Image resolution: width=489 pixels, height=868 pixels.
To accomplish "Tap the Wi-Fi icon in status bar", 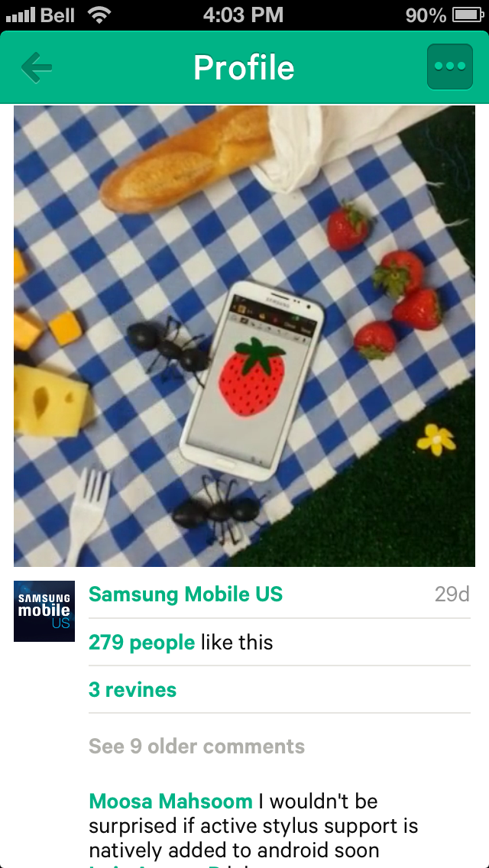I will click(99, 15).
